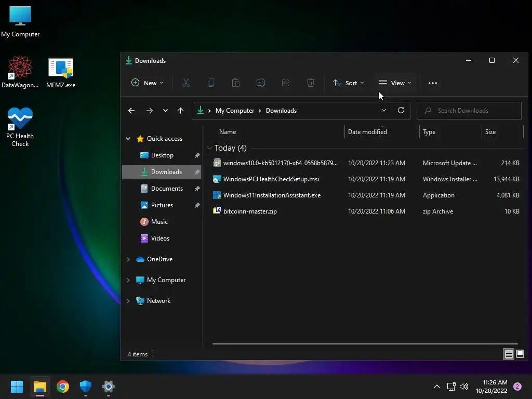Select Desktop in Quick access
This screenshot has width=532, height=399.
click(162, 155)
